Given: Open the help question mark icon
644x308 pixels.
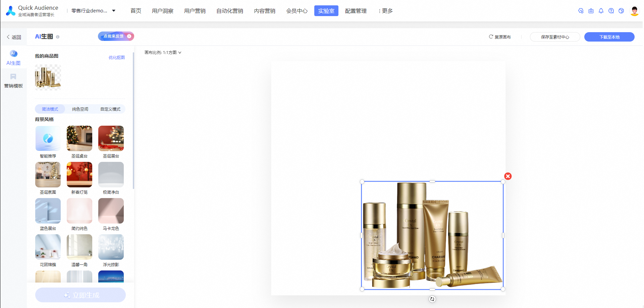Looking at the screenshot, I should [x=611, y=11].
